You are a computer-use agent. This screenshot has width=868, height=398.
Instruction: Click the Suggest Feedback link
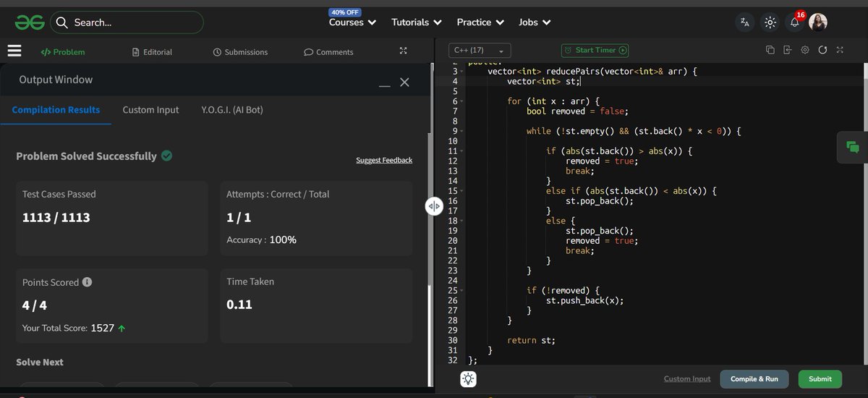pos(384,160)
